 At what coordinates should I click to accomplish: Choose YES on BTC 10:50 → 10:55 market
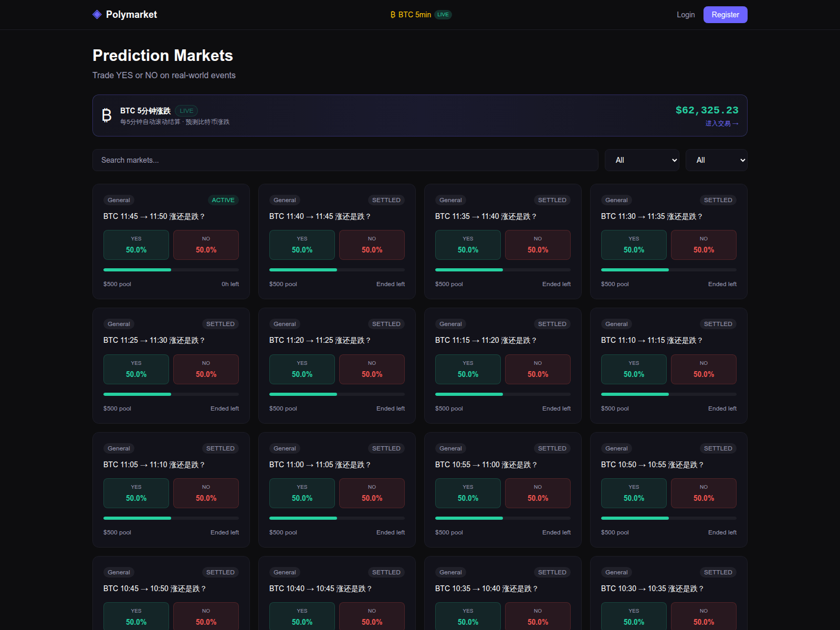(634, 493)
